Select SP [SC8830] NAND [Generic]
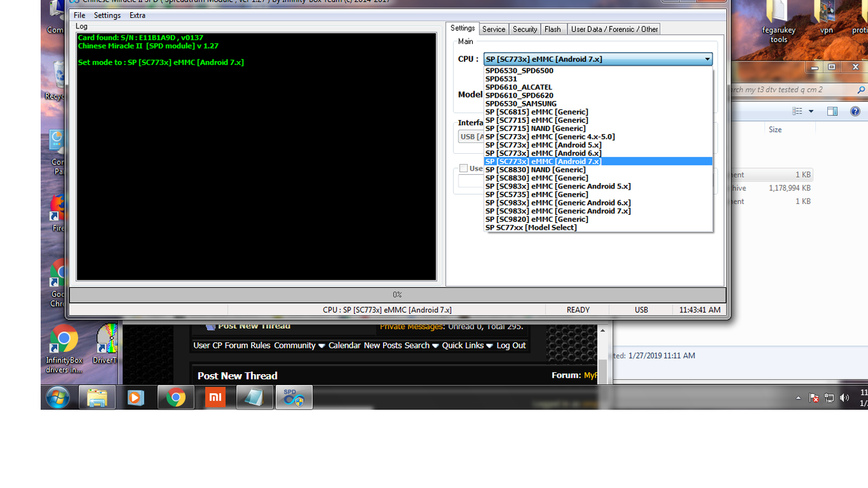868x488 pixels. pos(598,169)
